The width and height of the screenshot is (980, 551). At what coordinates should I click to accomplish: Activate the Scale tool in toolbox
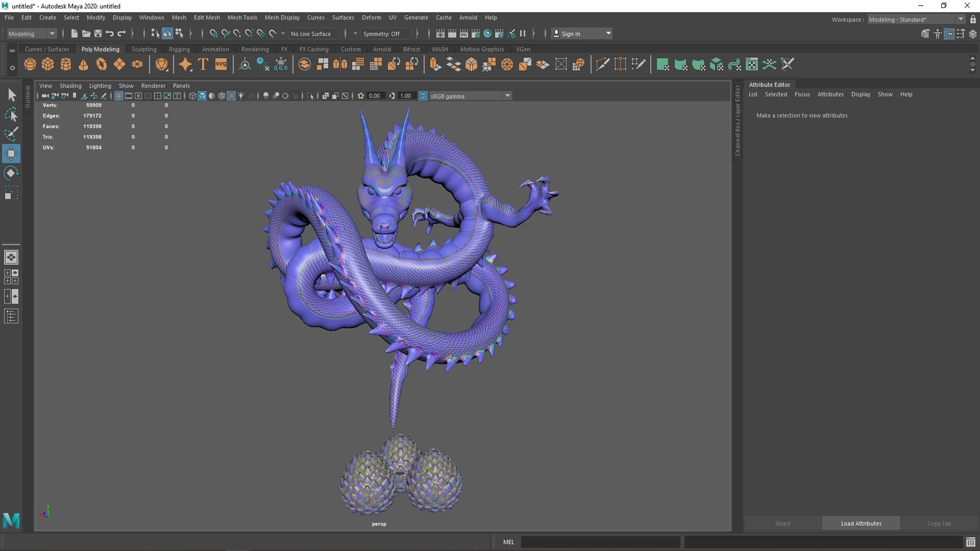[11, 192]
